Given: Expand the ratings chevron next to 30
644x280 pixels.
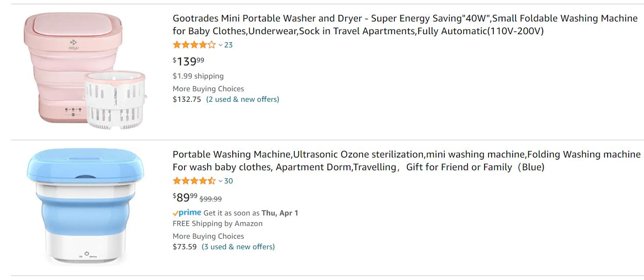Looking at the screenshot, I should tap(220, 181).
